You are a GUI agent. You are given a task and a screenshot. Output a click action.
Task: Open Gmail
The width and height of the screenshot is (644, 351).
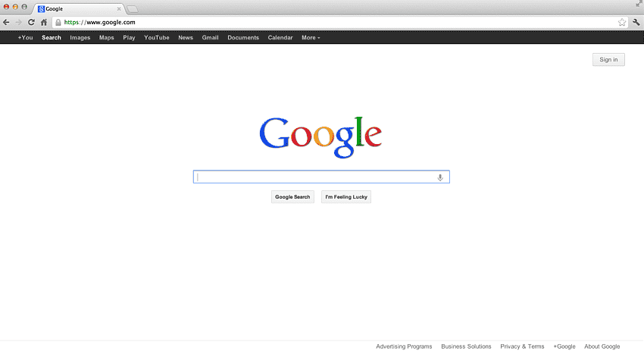click(x=210, y=37)
